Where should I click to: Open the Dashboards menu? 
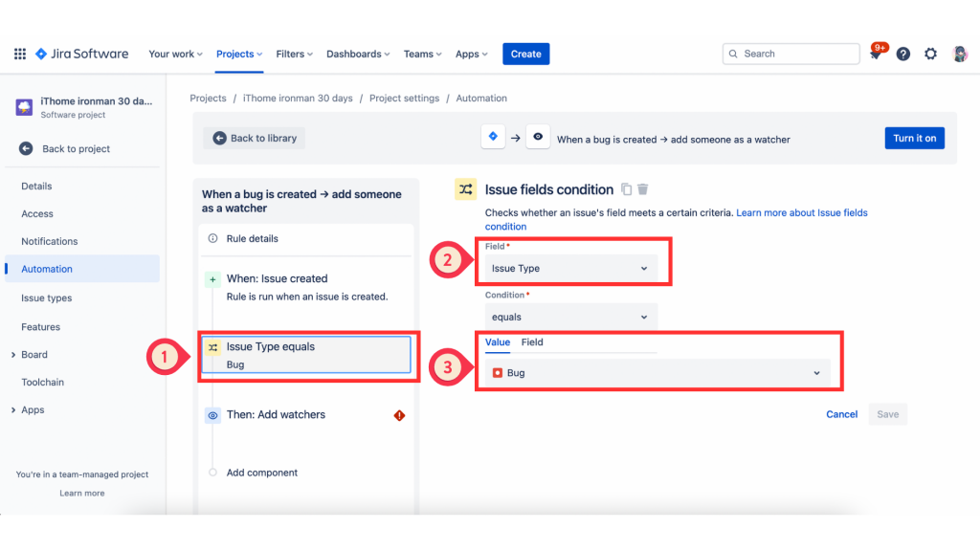[358, 54]
